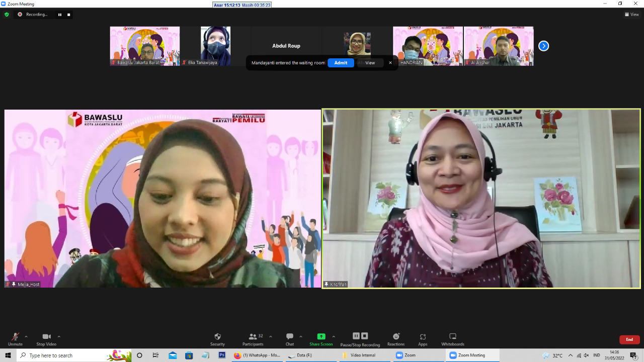Open Whiteboards
Screen dimensions: 644x362
[x=452, y=339]
